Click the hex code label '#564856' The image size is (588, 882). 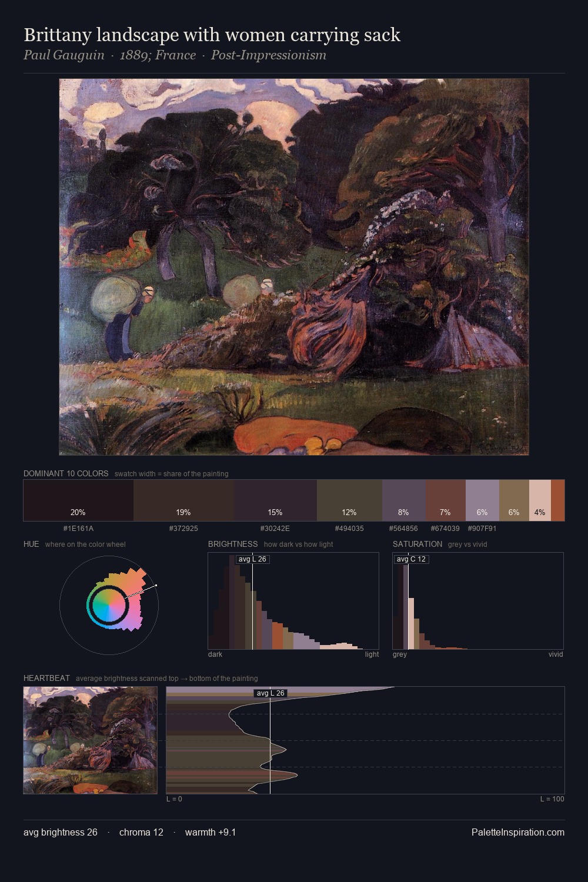click(403, 529)
